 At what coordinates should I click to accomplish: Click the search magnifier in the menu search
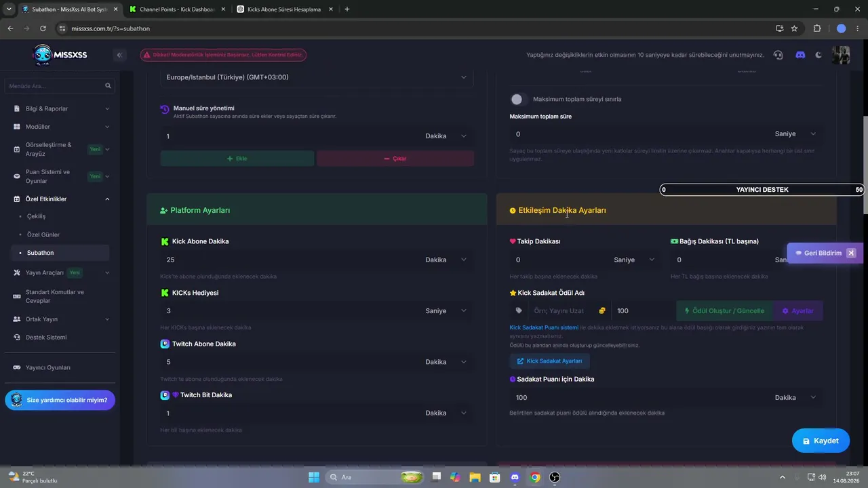coord(108,86)
